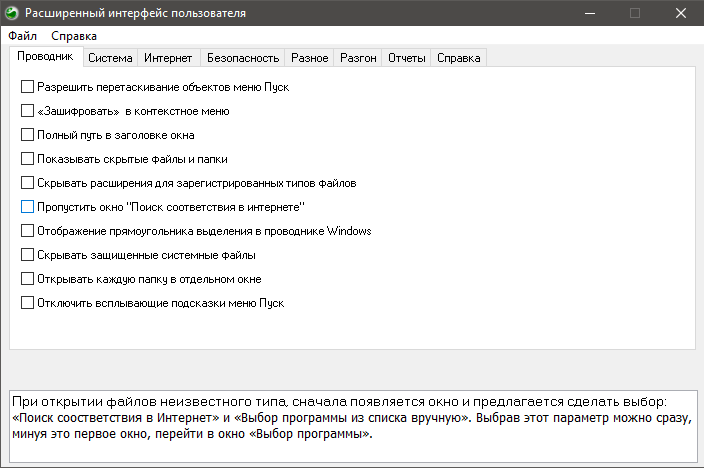Switch to the Система tab
The width and height of the screenshot is (704, 468).
[110, 58]
